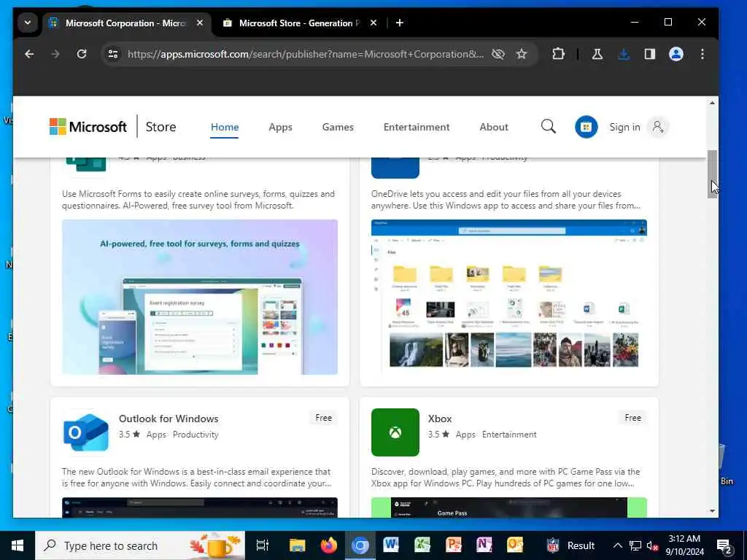Screen dimensions: 747x560
Task: Click the network icon in system tray
Action: [x=635, y=545]
